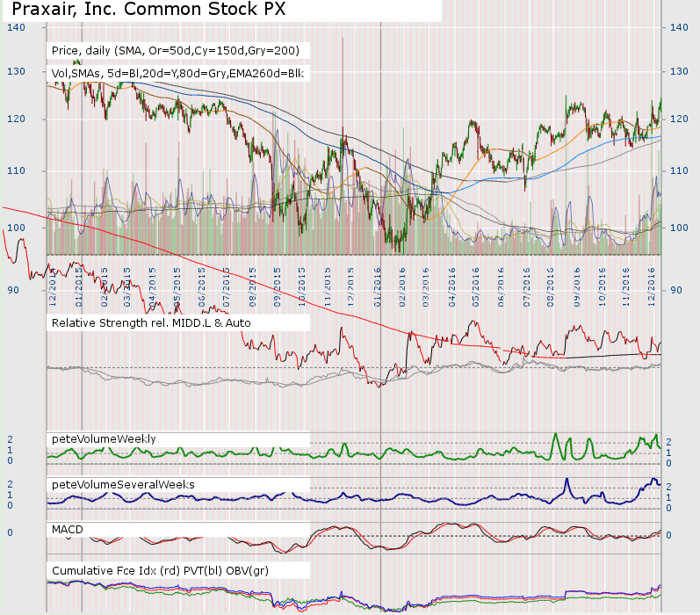
Task: Click the 90 value on left price axis
Action: [x=13, y=290]
